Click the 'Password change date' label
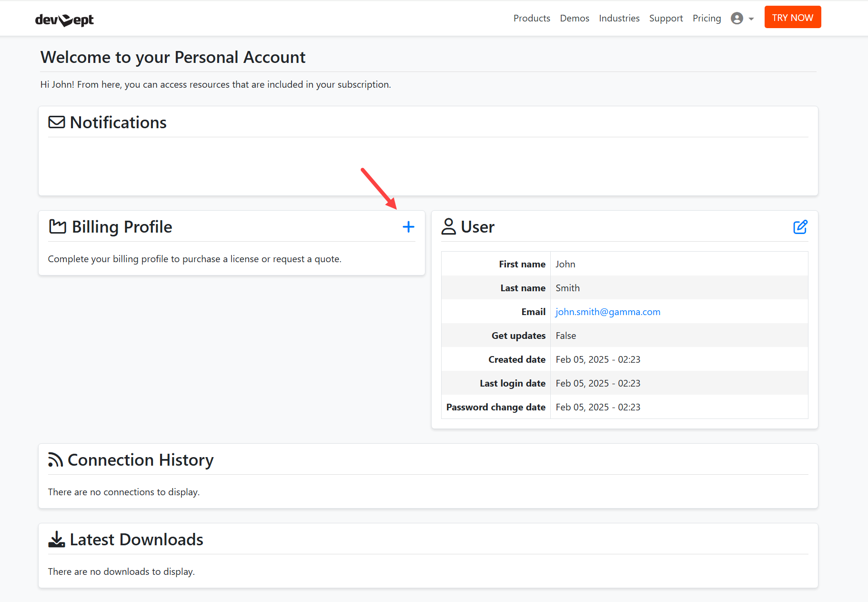 (x=496, y=407)
